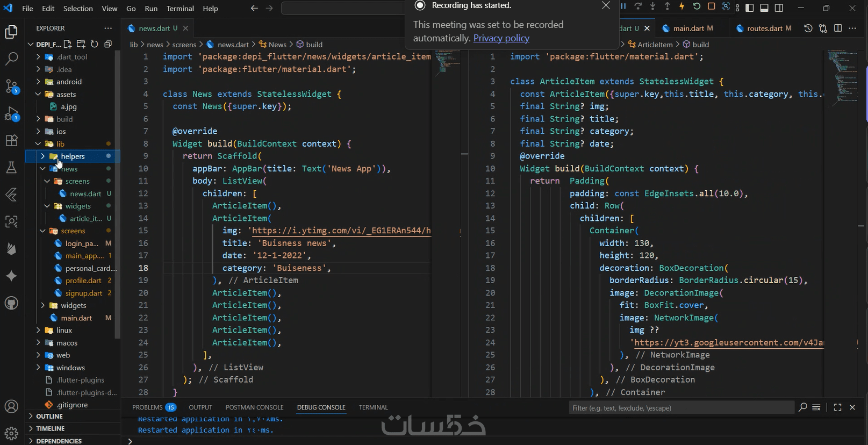Close the news.dart editor tab
This screenshot has height=445, width=868.
[185, 28]
